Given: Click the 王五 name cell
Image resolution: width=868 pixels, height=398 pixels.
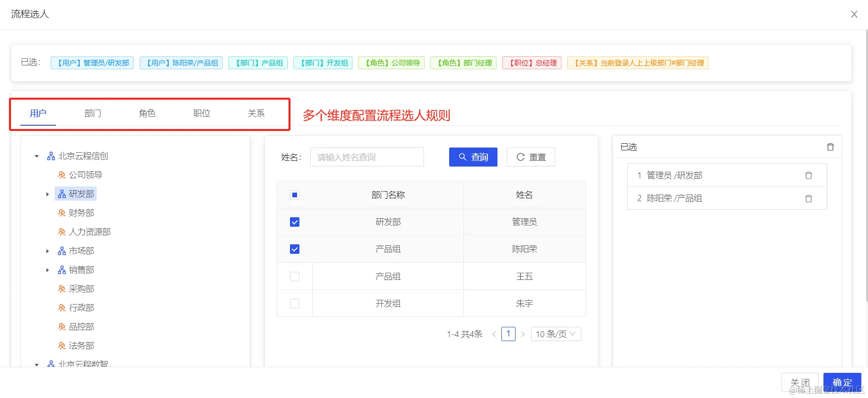Looking at the screenshot, I should pos(524,277).
